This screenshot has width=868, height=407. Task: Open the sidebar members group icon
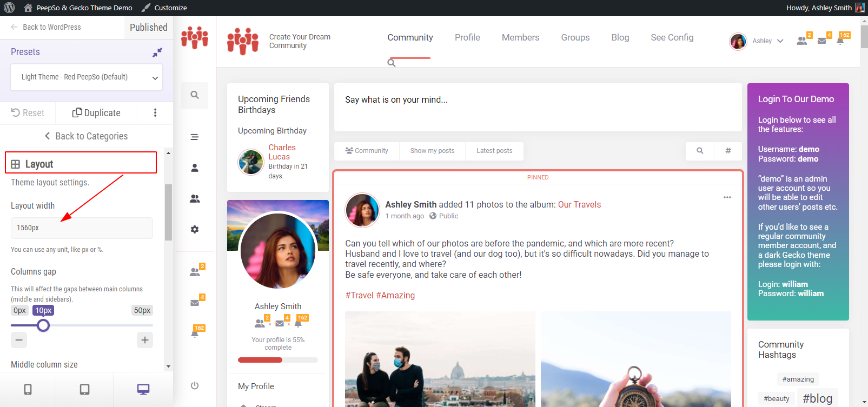(195, 199)
